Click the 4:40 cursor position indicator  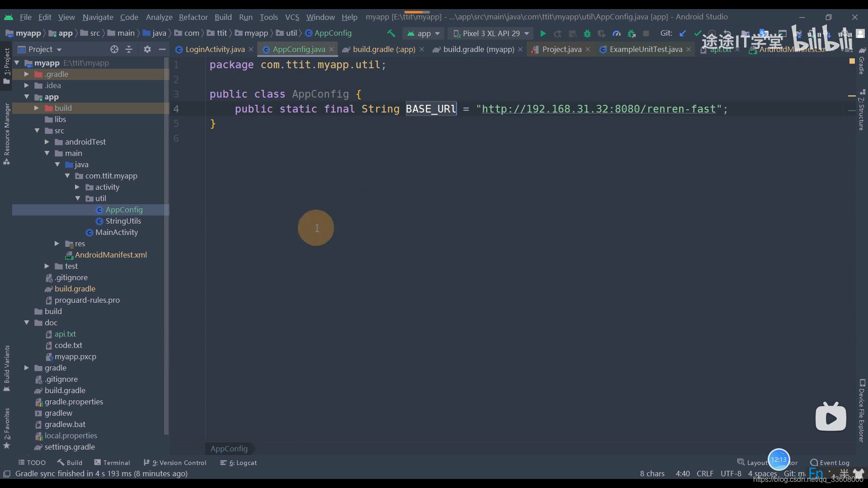point(683,474)
